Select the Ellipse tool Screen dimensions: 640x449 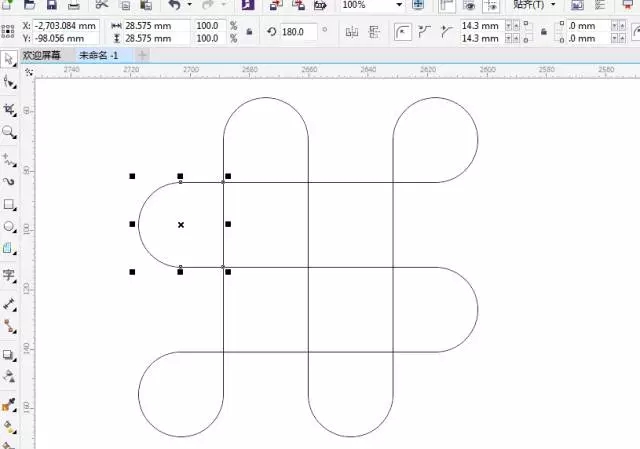point(9,227)
